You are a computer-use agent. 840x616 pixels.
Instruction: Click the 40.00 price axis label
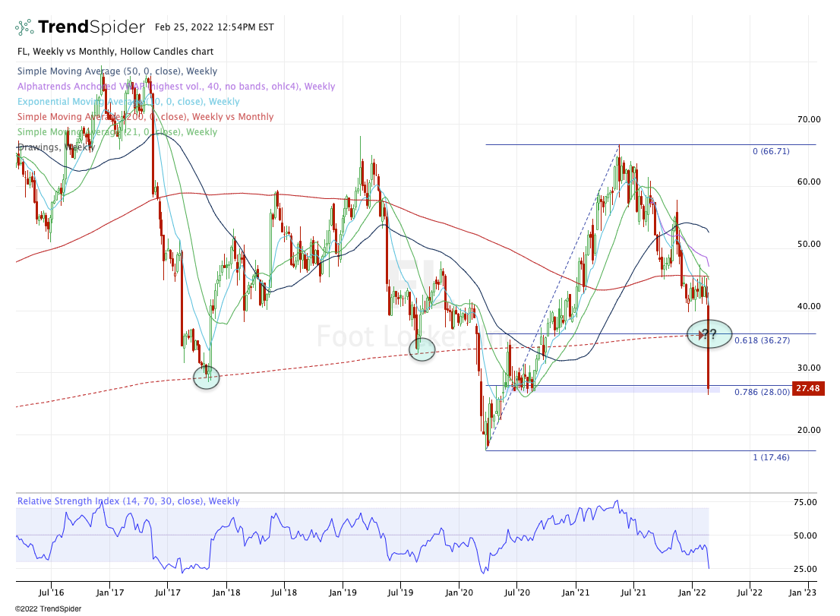[x=808, y=306]
